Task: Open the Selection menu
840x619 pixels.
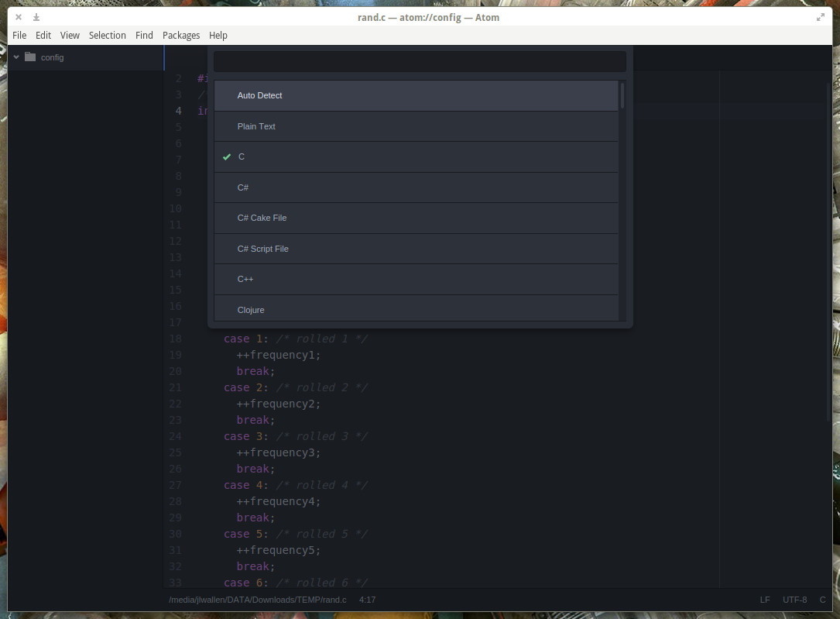Action: point(107,35)
